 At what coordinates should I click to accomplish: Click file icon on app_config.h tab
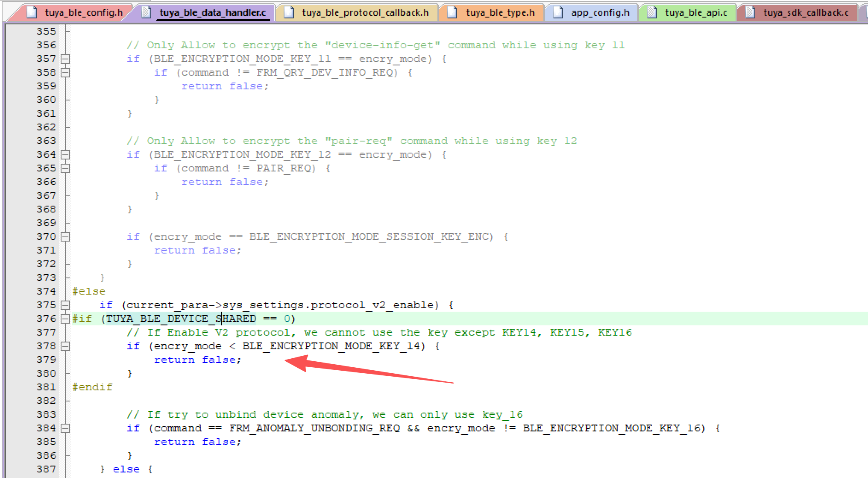click(x=558, y=12)
